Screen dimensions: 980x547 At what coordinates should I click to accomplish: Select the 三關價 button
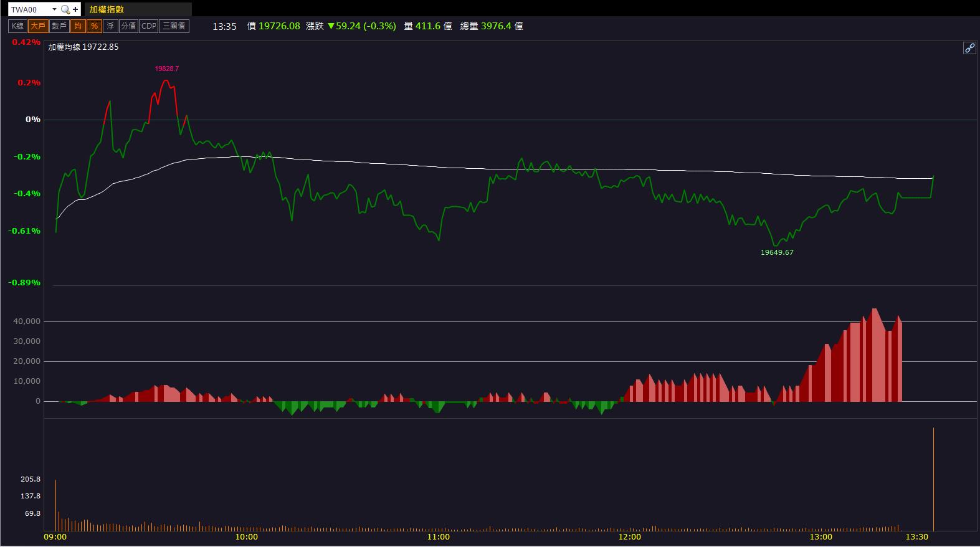pyautogui.click(x=174, y=26)
